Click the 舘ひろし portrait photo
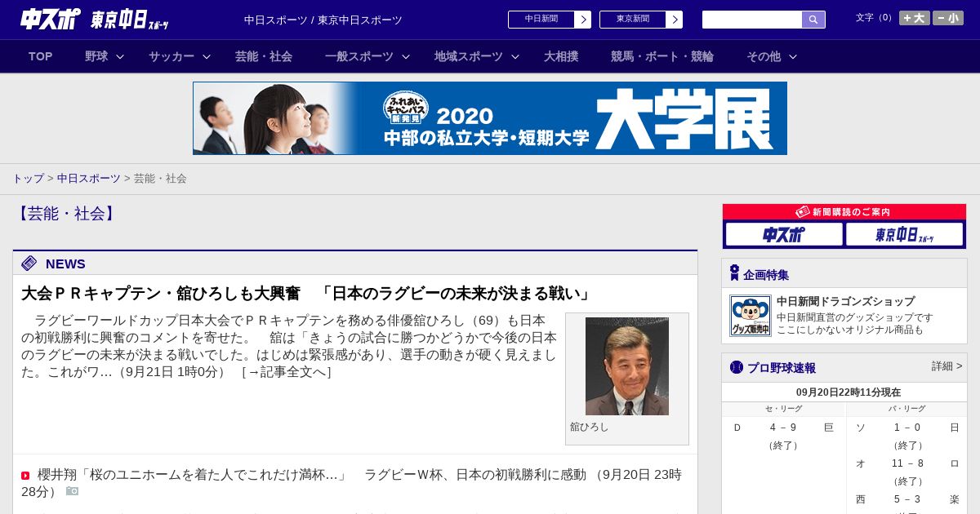Screen dimensions: 980x514 (x=627, y=366)
